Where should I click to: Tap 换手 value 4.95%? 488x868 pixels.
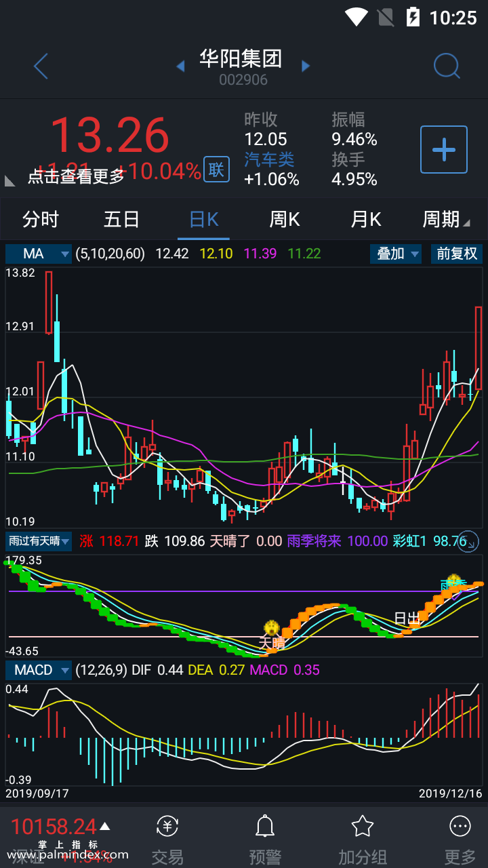(x=354, y=179)
